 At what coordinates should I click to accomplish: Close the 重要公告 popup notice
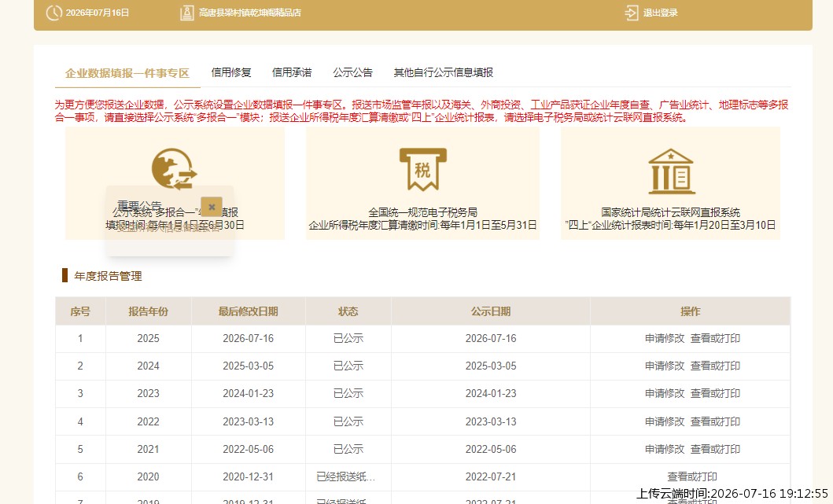[212, 207]
